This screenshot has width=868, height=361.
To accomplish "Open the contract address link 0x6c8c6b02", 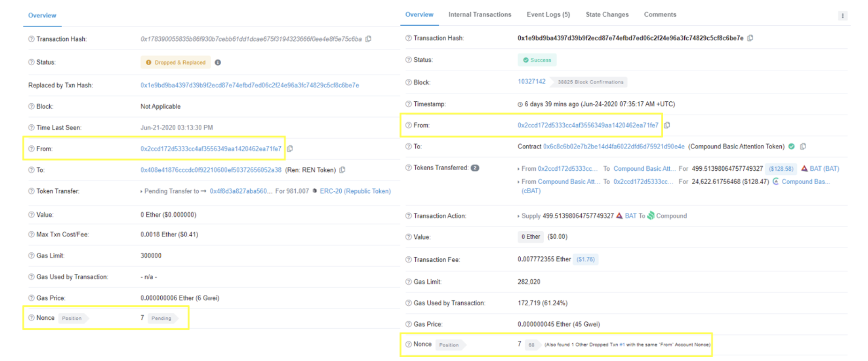I will [614, 146].
